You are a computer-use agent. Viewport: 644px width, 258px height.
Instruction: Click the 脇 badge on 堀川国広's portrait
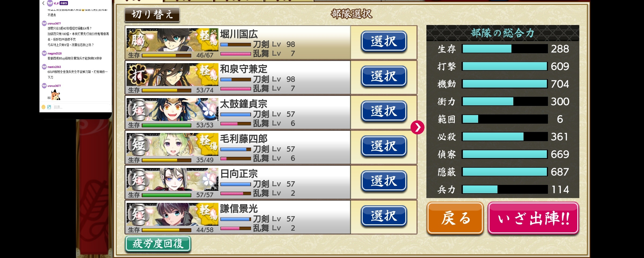click(x=138, y=40)
